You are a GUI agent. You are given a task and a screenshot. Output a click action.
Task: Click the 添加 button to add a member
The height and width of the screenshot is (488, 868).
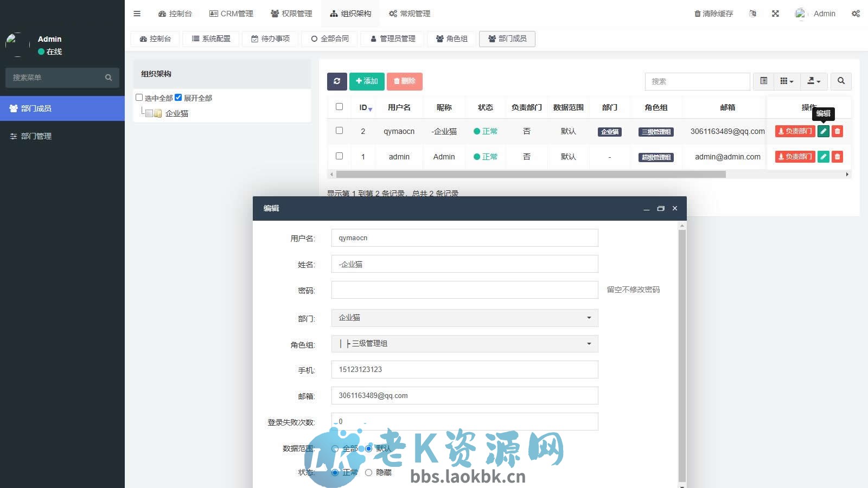(x=367, y=81)
